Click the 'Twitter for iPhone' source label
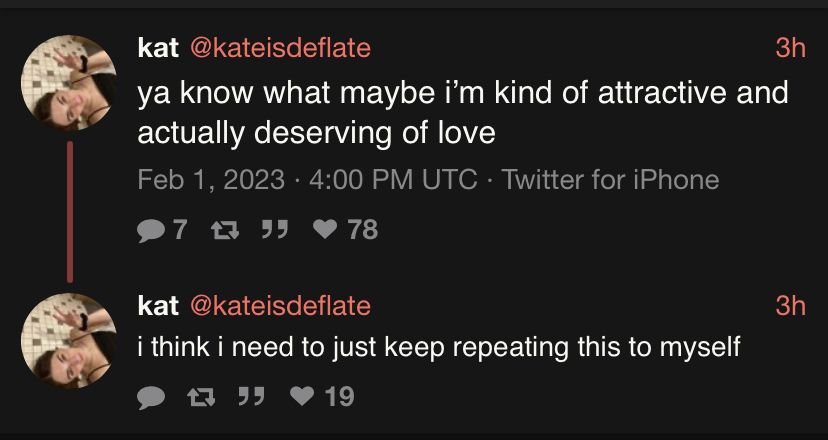The width and height of the screenshot is (828, 440). pyautogui.click(x=610, y=180)
